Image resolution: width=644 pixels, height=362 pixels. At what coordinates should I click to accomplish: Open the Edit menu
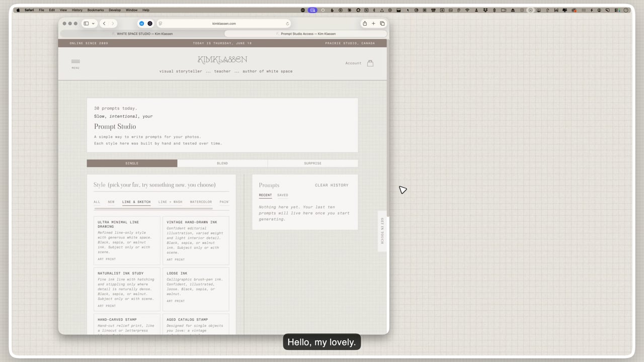[52, 10]
